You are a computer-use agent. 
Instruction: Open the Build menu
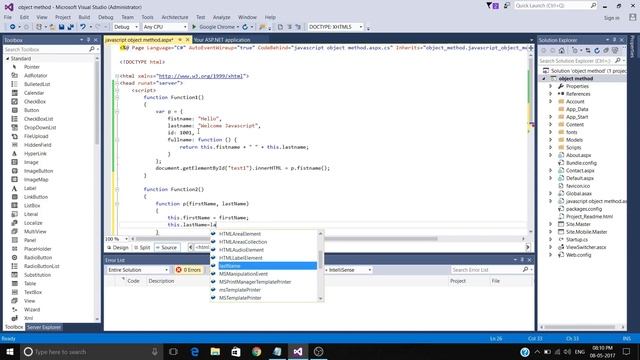pos(84,17)
